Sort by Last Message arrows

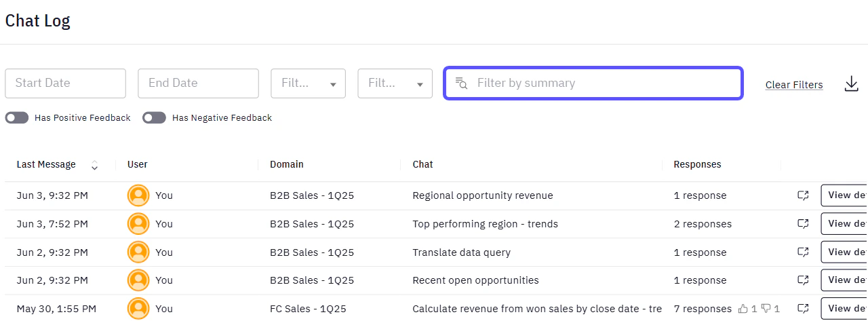click(x=94, y=165)
